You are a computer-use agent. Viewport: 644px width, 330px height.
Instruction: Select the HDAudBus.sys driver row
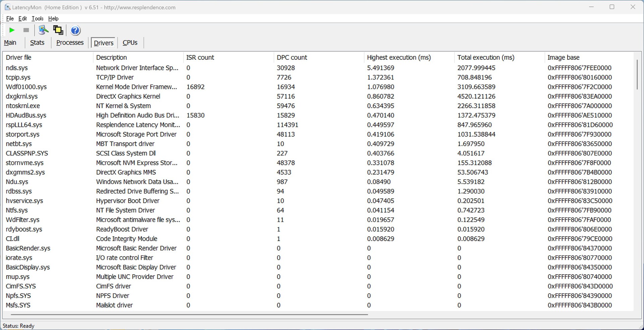pos(318,115)
